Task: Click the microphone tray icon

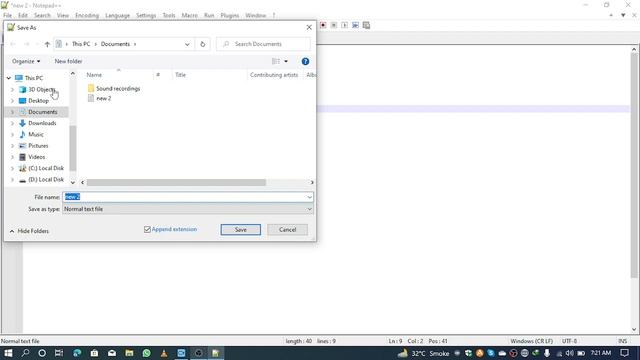Action: pos(547,353)
